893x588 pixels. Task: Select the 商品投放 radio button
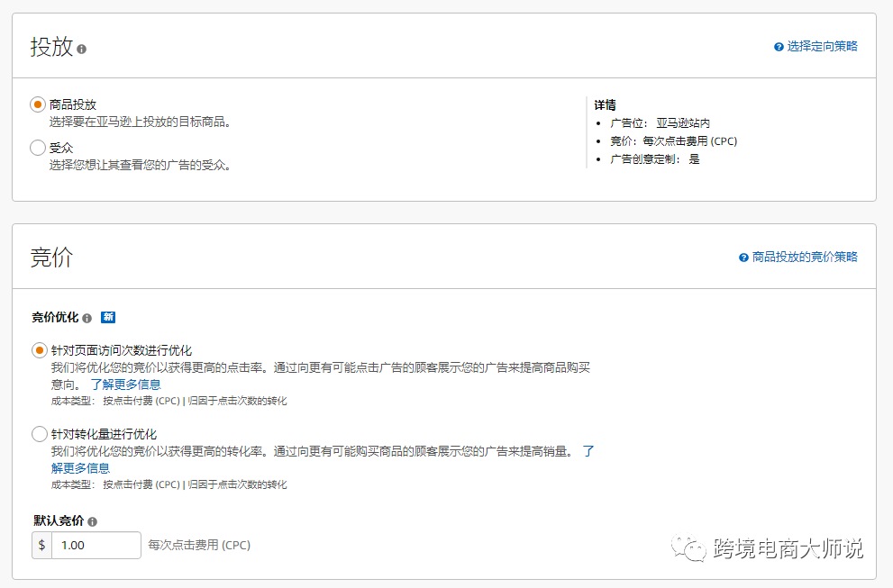(x=37, y=104)
